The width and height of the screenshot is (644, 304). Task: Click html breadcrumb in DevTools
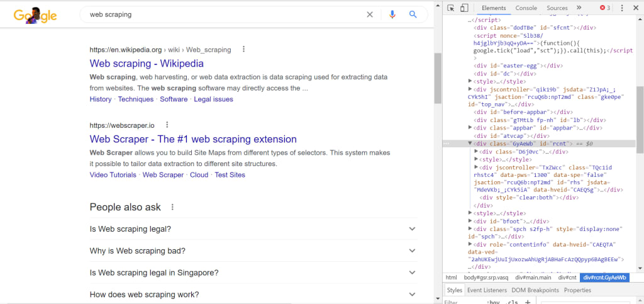452,278
